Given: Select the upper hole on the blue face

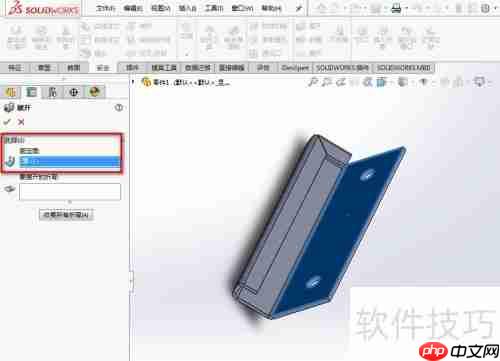Looking at the screenshot, I should click(368, 174).
